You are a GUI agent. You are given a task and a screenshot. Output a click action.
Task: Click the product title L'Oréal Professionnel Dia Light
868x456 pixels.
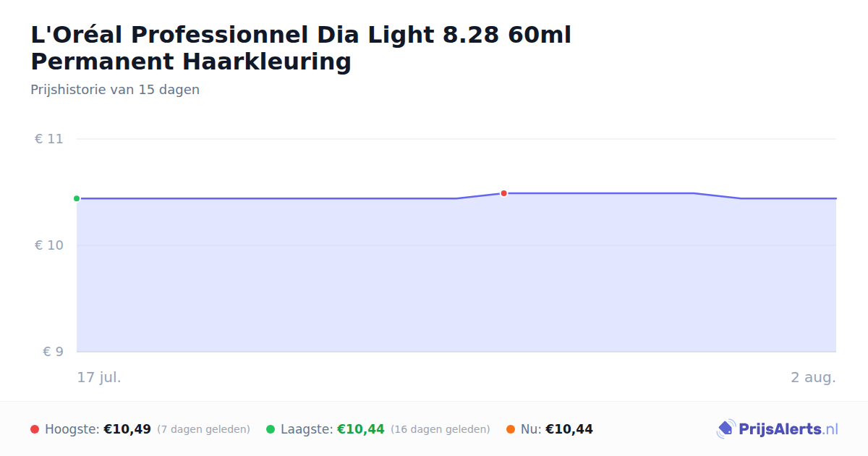[301, 48]
